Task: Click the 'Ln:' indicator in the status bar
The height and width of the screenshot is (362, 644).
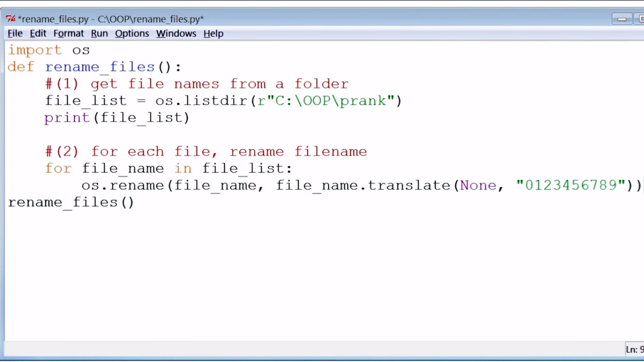Action: (635, 349)
